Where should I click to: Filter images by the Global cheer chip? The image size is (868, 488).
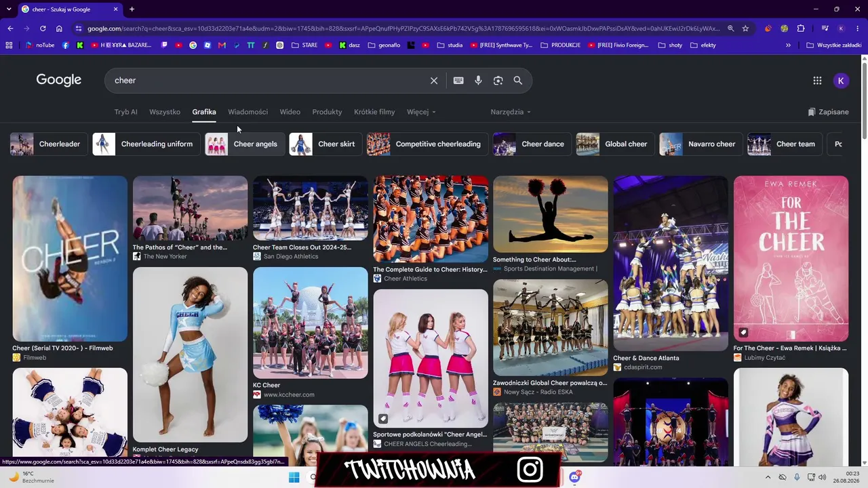coord(615,144)
